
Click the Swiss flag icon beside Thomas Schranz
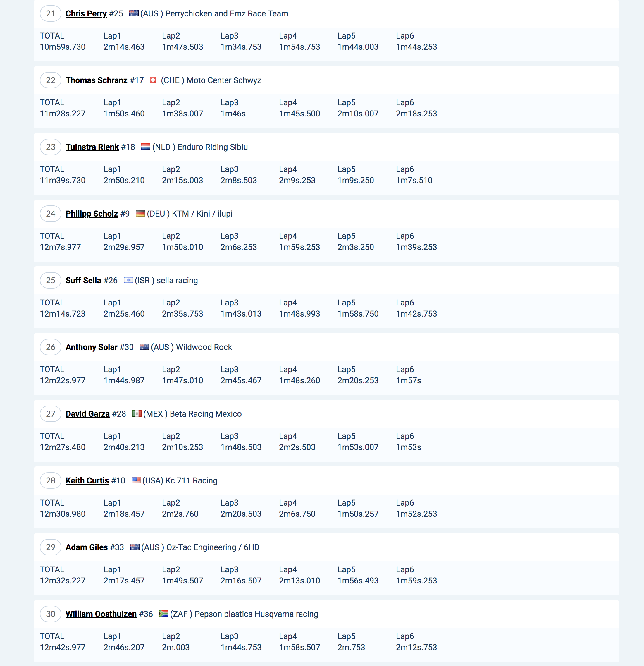(x=153, y=80)
